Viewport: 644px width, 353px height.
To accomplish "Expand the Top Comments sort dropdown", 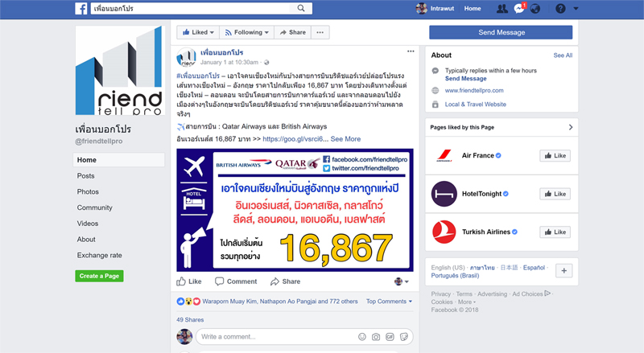I will coord(389,302).
